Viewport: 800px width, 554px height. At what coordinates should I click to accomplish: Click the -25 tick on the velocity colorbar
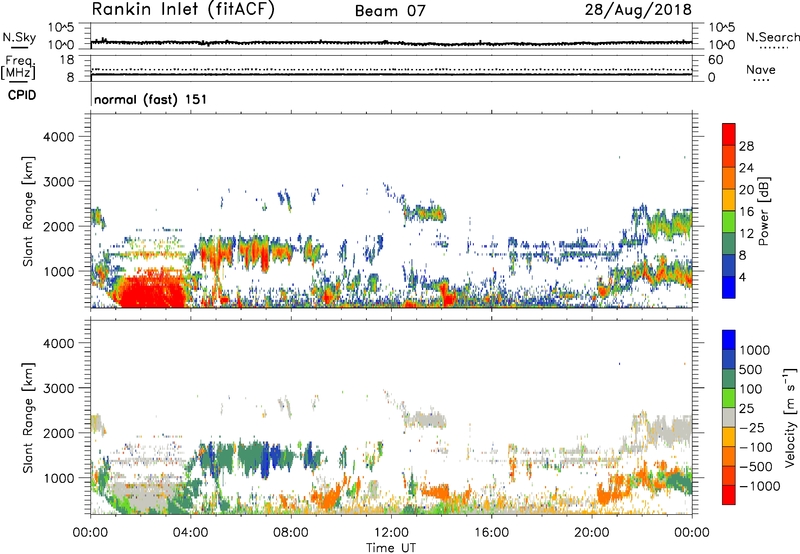pos(752,427)
